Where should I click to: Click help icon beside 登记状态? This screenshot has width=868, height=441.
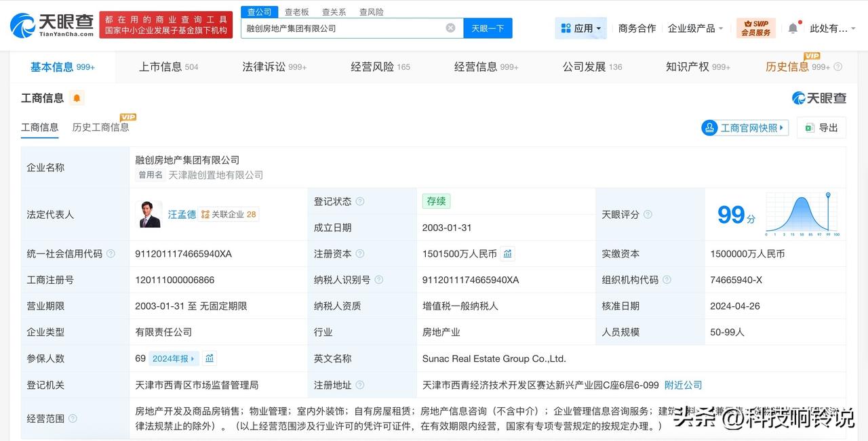(x=360, y=201)
